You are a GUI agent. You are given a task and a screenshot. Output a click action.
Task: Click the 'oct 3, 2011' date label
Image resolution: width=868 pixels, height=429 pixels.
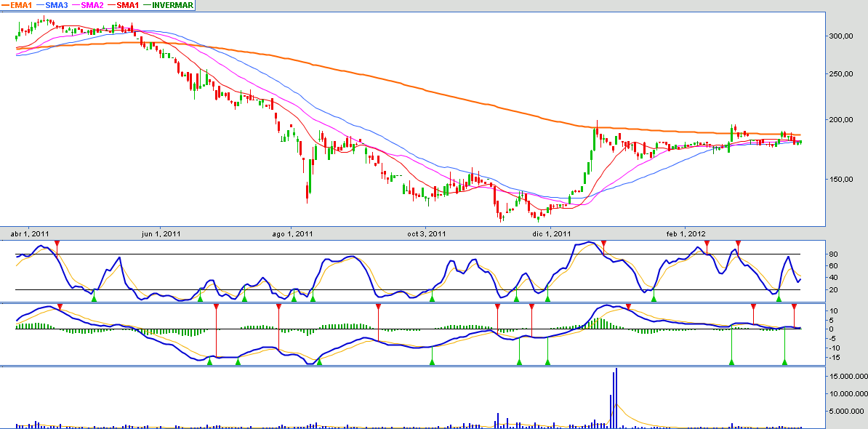(426, 233)
